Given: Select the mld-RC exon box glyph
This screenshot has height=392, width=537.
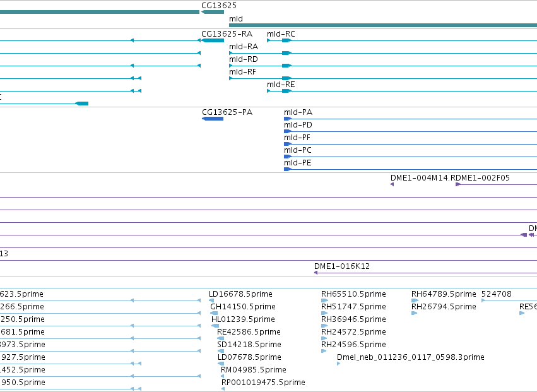Looking at the screenshot, I should coord(286,40).
